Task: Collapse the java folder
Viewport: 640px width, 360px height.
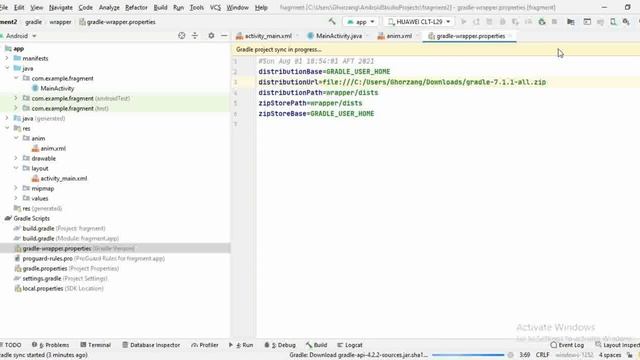Action: (7, 68)
